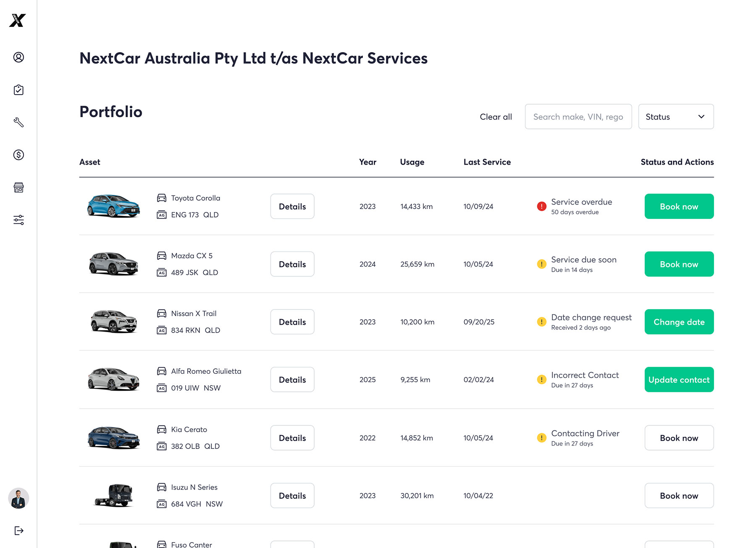The width and height of the screenshot is (756, 548).
Task: Book now for the Kia Cerato
Action: pyautogui.click(x=679, y=438)
